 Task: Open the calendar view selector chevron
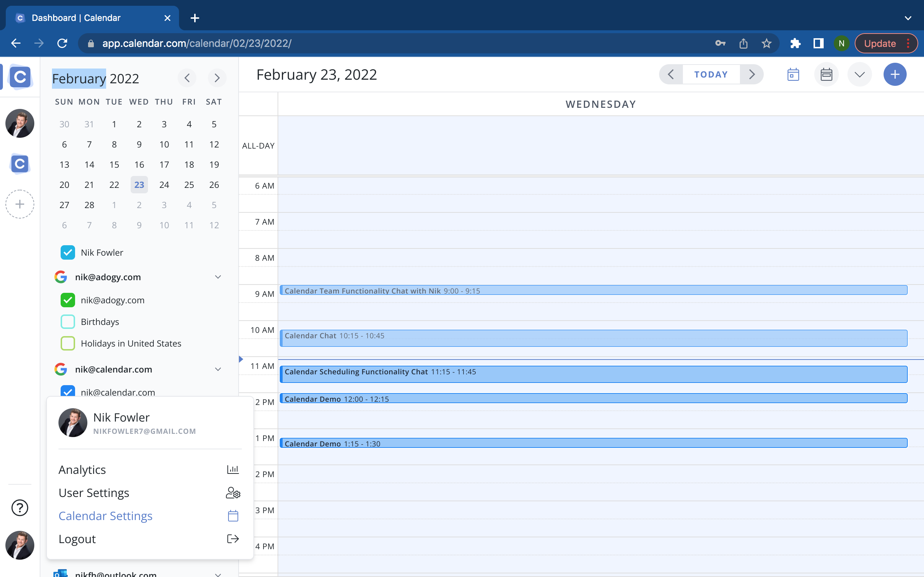point(859,74)
